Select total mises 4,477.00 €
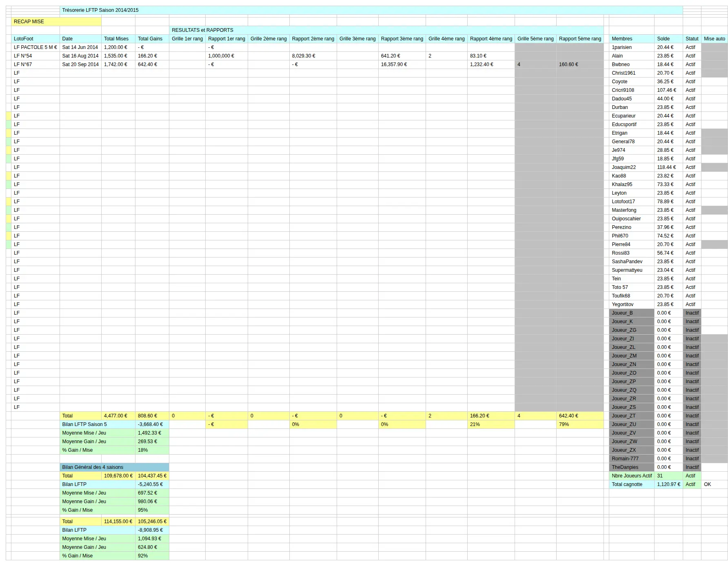Screen dimensions: 728x566 pos(118,416)
